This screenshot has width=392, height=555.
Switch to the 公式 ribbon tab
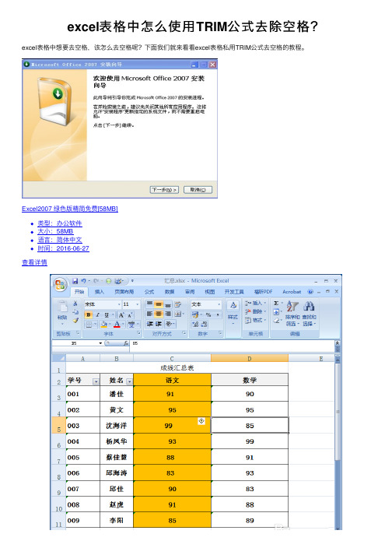point(149,292)
